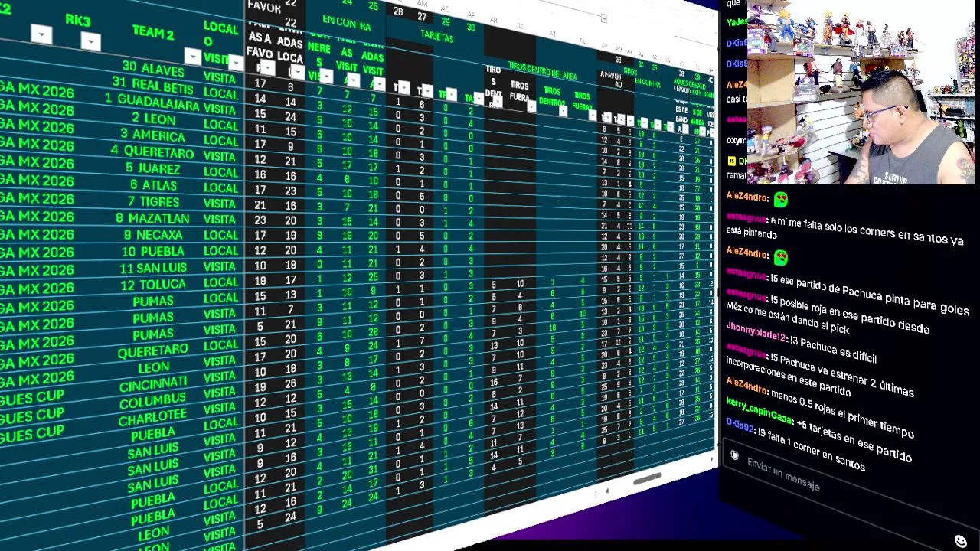Select the ATLAS team cell
Screen dimensions: 980x551
(x=152, y=185)
